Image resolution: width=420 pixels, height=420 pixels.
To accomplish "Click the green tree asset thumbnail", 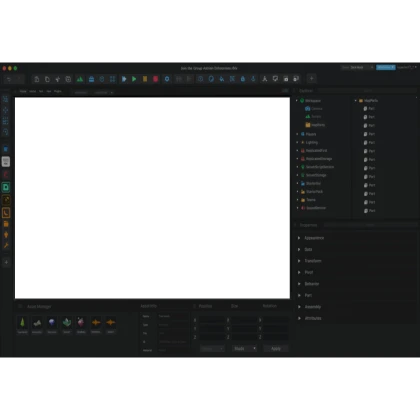I will 22,323.
